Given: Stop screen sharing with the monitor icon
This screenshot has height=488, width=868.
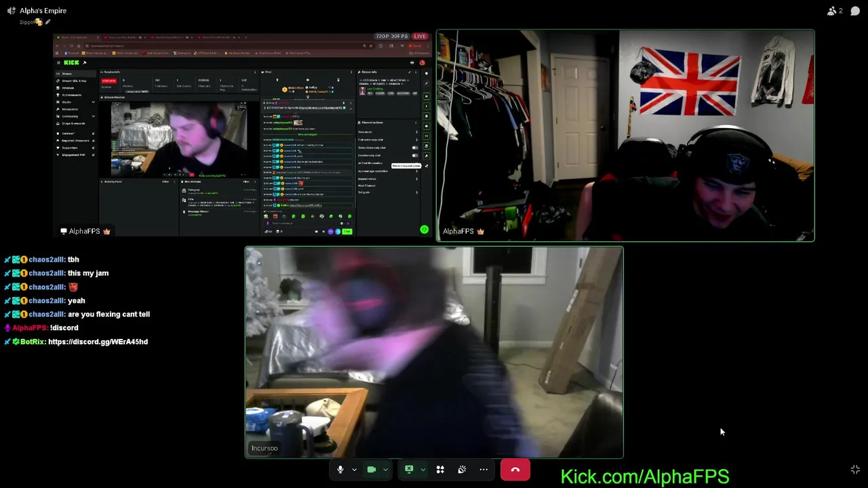Looking at the screenshot, I should point(409,469).
